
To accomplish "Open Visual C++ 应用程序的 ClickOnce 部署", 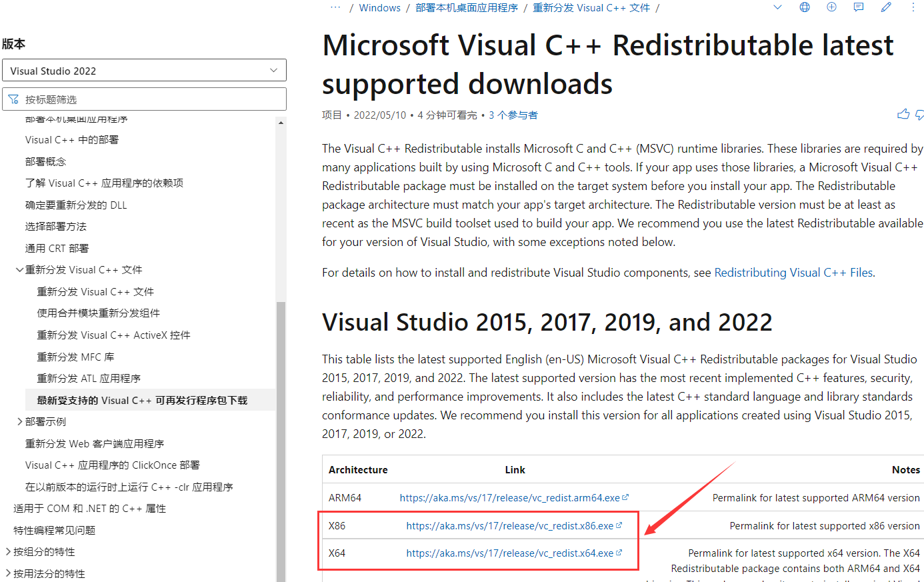I will pos(113,465).
